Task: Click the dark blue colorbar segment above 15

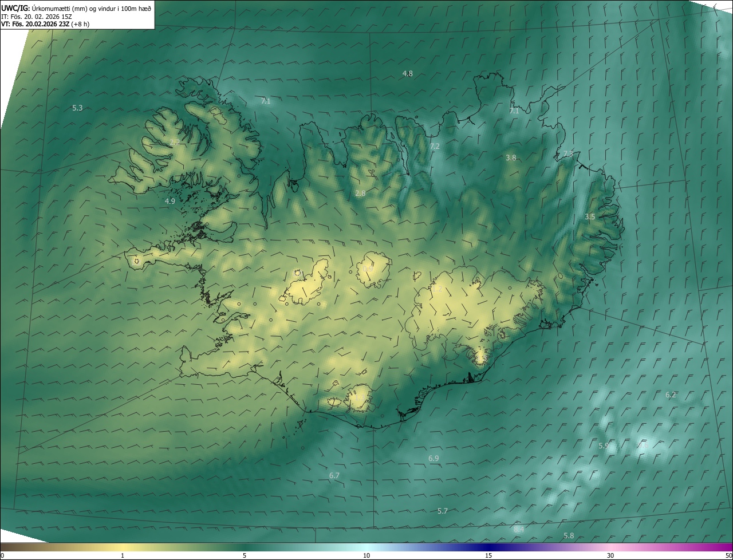Action: click(488, 547)
